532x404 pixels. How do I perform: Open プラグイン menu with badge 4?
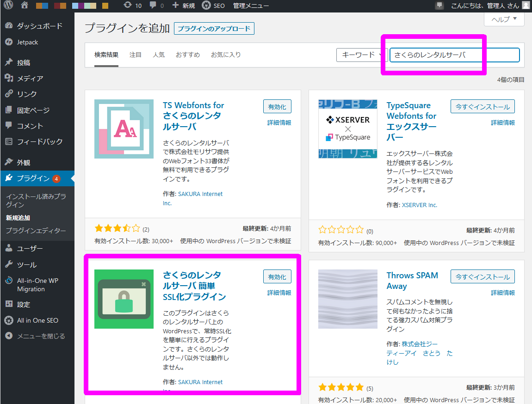(x=37, y=178)
